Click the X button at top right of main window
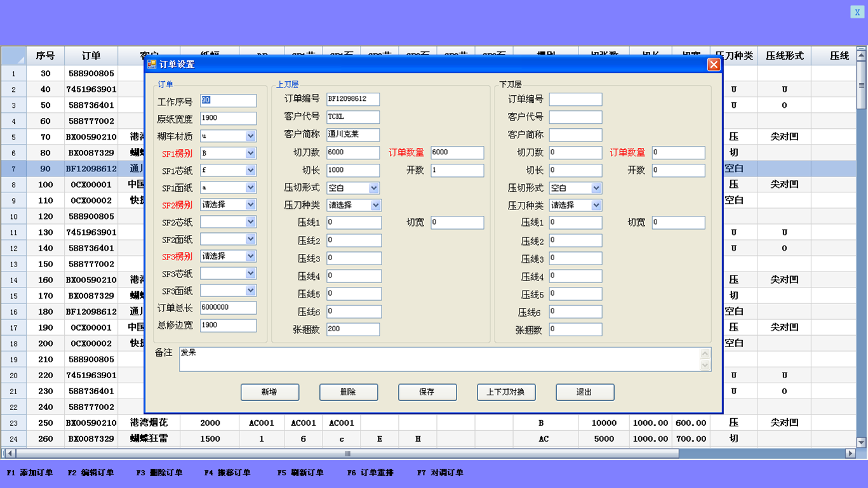The height and width of the screenshot is (488, 868). click(857, 12)
